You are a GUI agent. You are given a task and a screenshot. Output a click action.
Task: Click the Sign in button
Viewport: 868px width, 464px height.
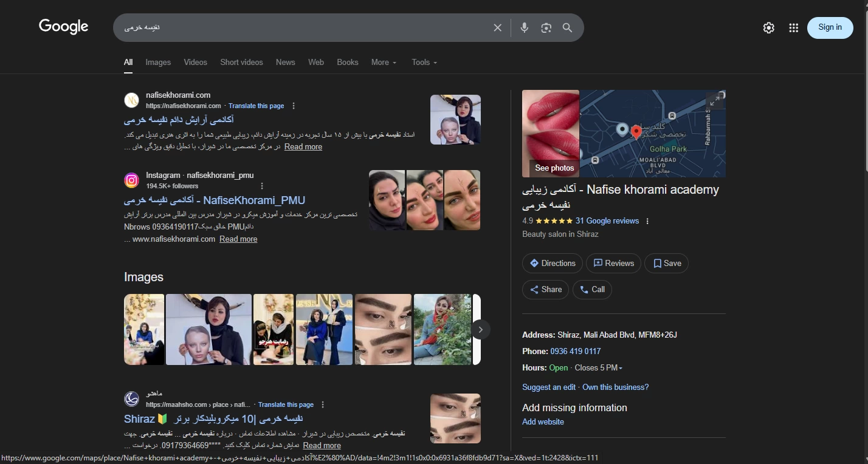pos(830,27)
